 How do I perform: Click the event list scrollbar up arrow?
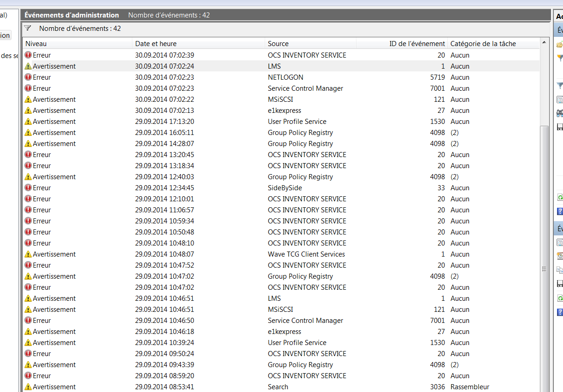tap(545, 42)
